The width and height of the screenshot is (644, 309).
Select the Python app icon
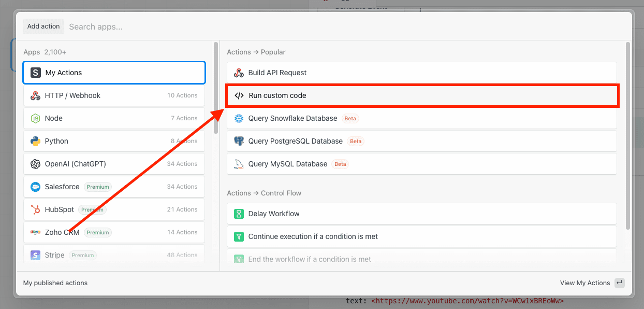(x=35, y=141)
